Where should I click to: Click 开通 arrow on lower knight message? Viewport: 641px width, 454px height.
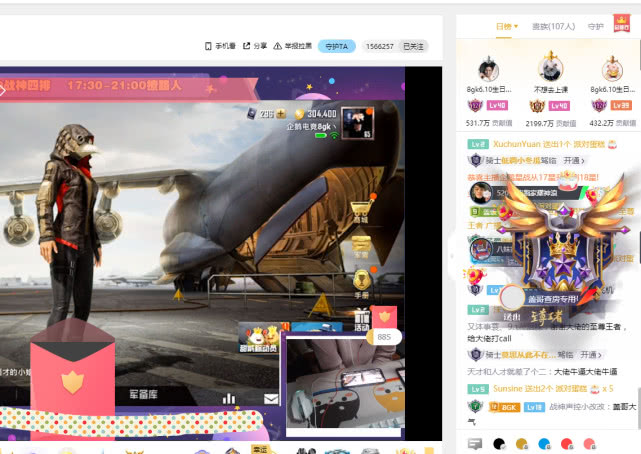591,355
